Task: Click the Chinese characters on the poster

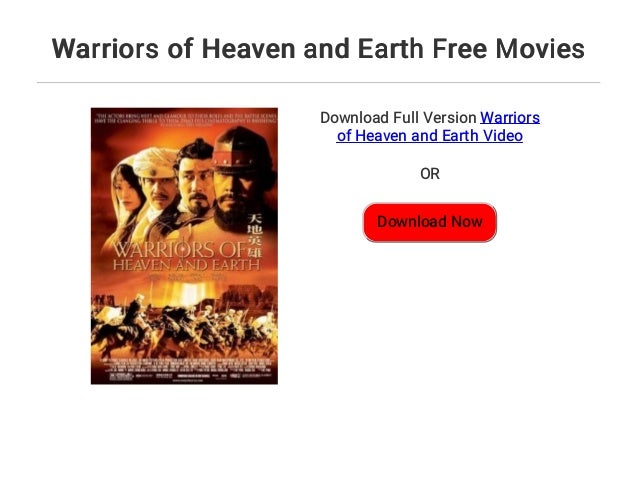Action: [x=255, y=234]
